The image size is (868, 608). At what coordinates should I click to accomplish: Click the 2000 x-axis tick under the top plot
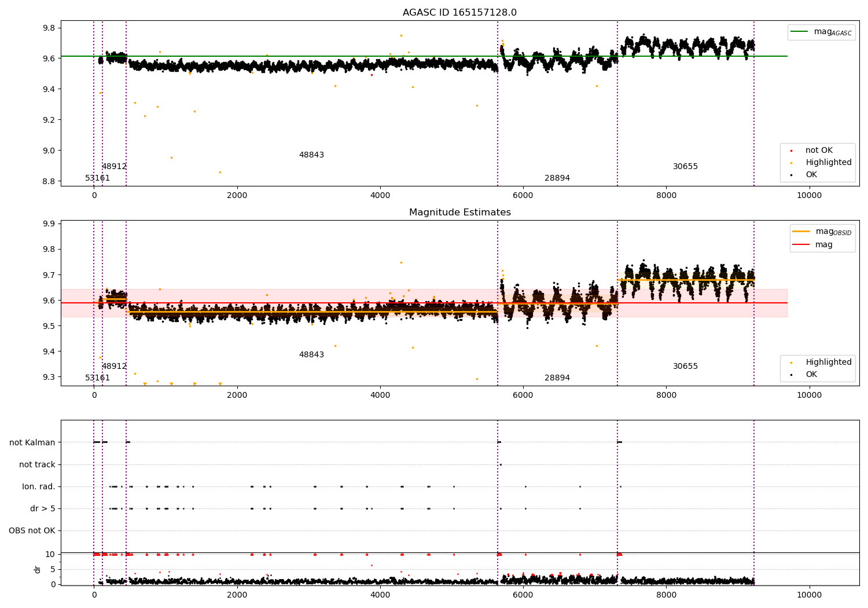[237, 196]
